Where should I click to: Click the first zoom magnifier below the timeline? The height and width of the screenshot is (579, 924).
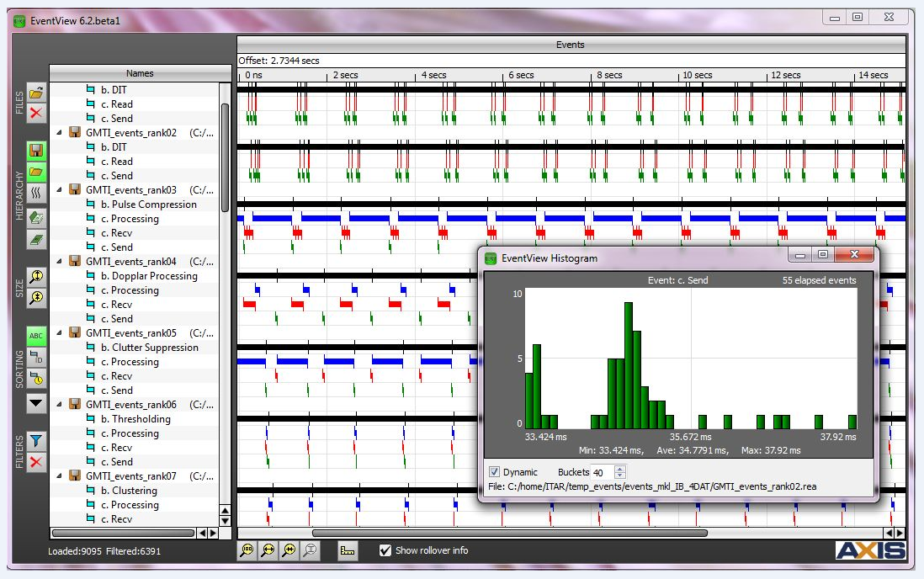click(x=247, y=550)
